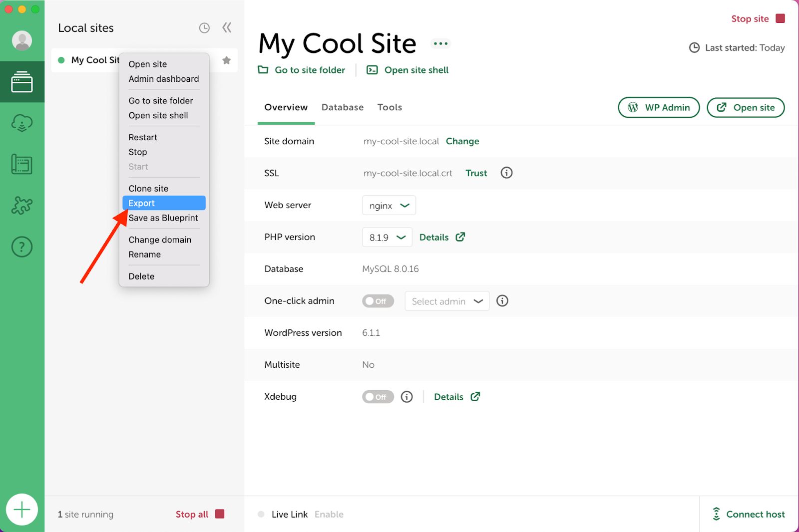Switch to the Overview tab
Screen dimensions: 799x532
pyautogui.click(x=286, y=107)
